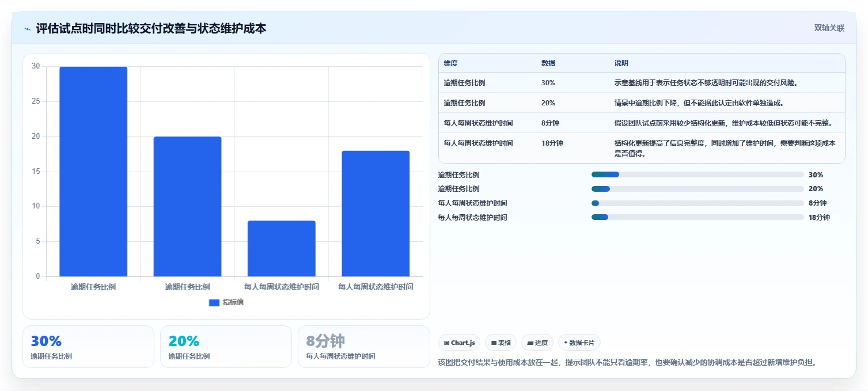Viewport: 868px width, 391px height.
Task: Click the 8分钟 value right of the progress bar
Action: coord(817,203)
